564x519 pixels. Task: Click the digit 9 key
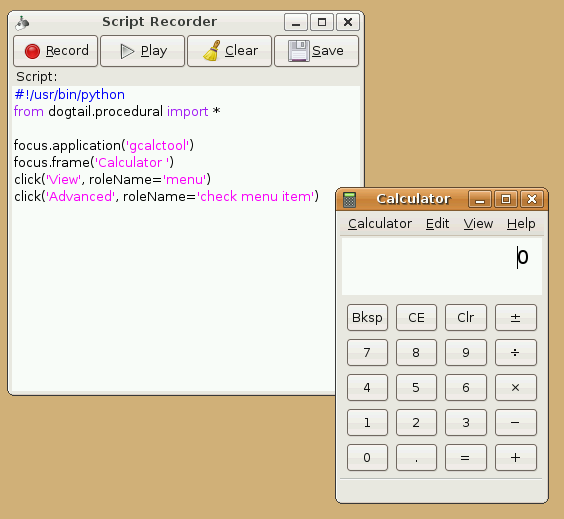pos(466,352)
